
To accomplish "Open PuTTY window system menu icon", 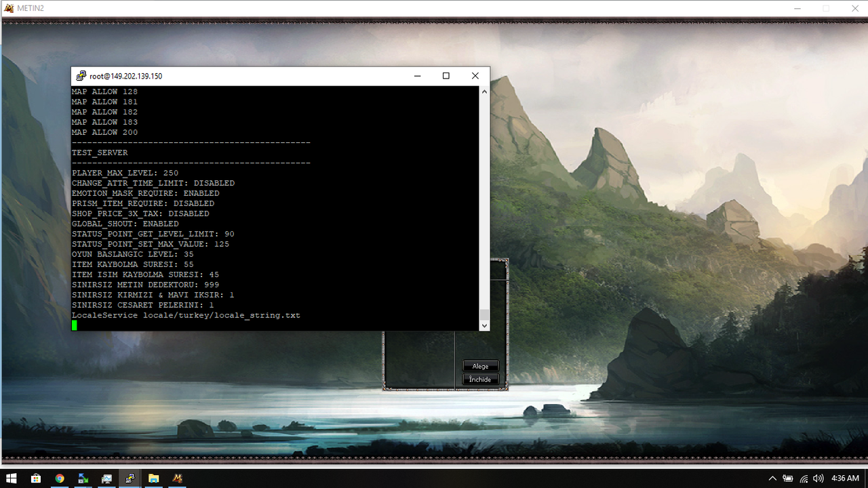I will click(81, 76).
